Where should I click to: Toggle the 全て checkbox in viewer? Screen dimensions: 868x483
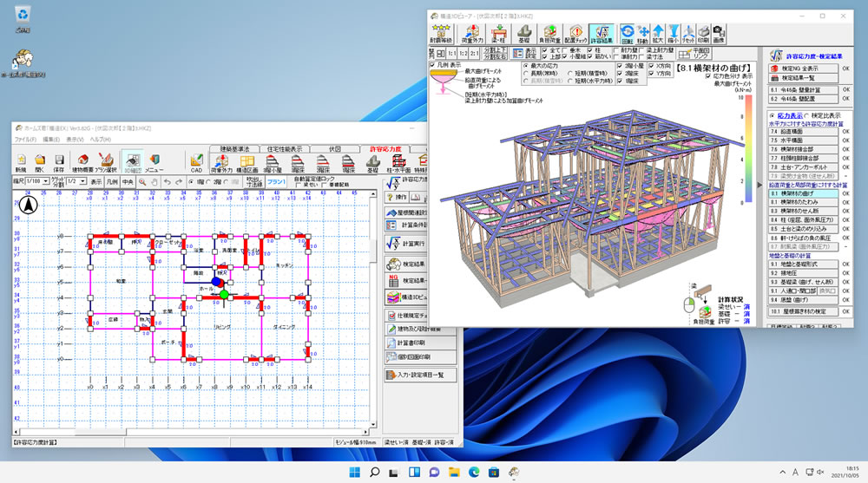(x=545, y=50)
